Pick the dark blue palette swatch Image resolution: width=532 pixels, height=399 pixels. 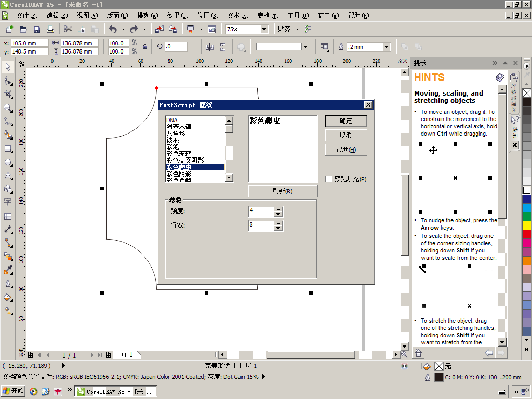(x=527, y=199)
